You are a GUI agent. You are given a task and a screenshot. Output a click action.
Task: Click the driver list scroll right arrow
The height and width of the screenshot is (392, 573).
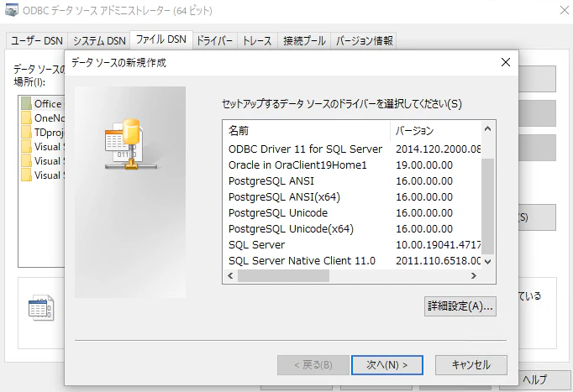pos(474,275)
